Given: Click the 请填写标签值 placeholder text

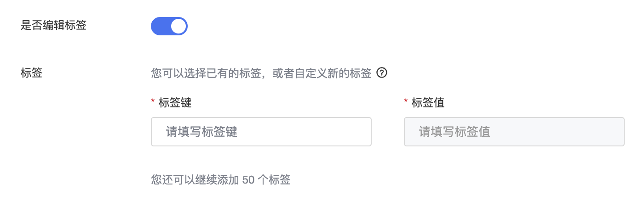Looking at the screenshot, I should point(454,132).
